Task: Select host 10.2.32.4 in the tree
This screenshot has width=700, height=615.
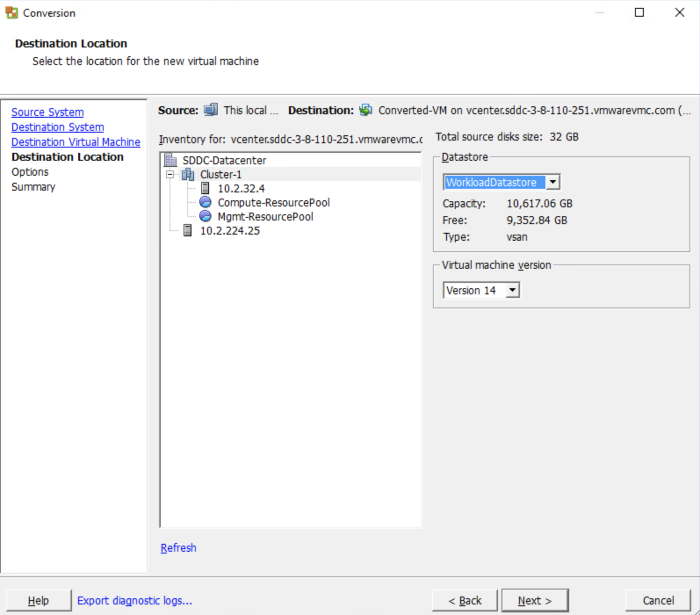Action: 241,188
